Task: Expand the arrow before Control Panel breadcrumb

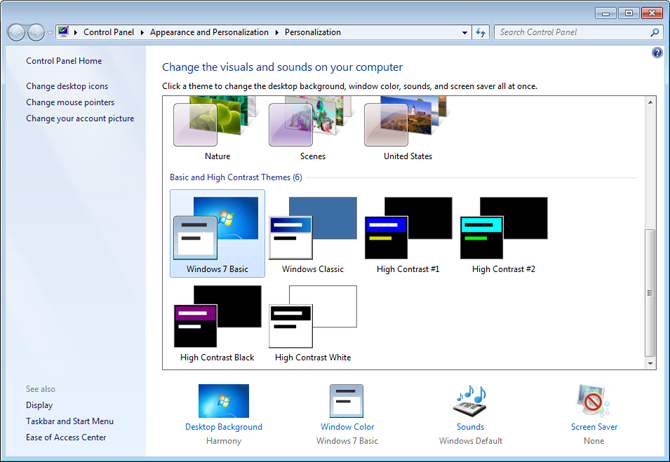Action: (76, 32)
